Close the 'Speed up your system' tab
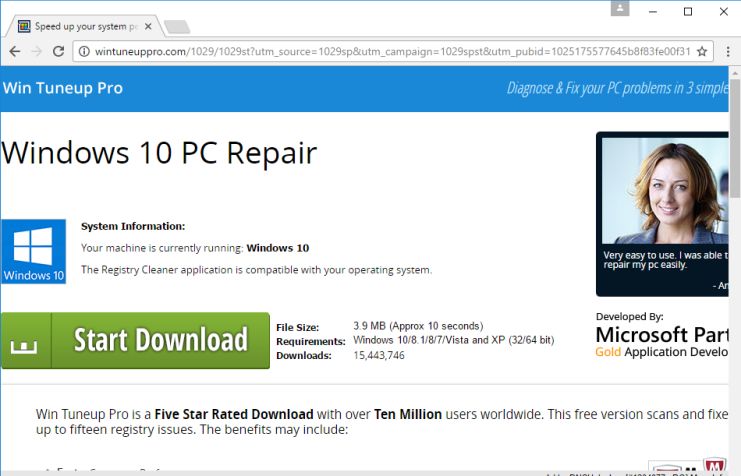The height and width of the screenshot is (476, 741). 148,26
